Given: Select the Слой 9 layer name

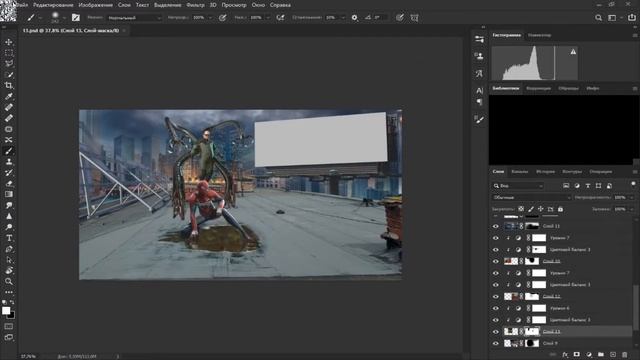Looking at the screenshot, I should click(x=550, y=343).
